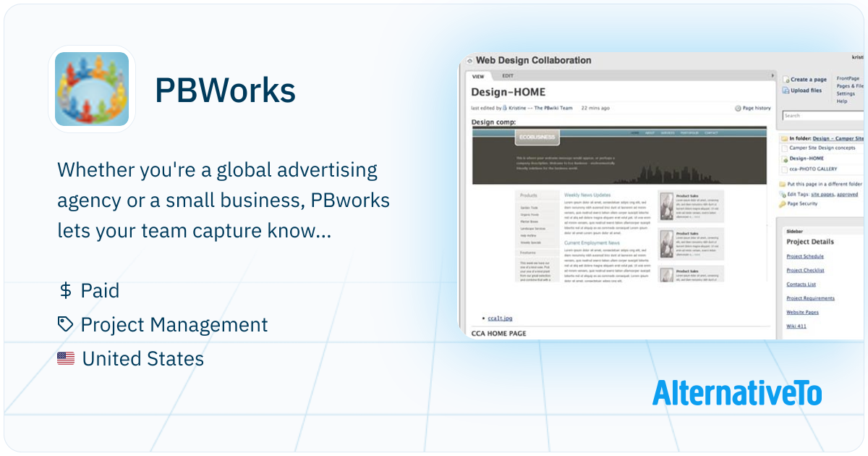Click the CCA HOME PAGE heading
The width and height of the screenshot is (868, 456).
pyautogui.click(x=498, y=334)
